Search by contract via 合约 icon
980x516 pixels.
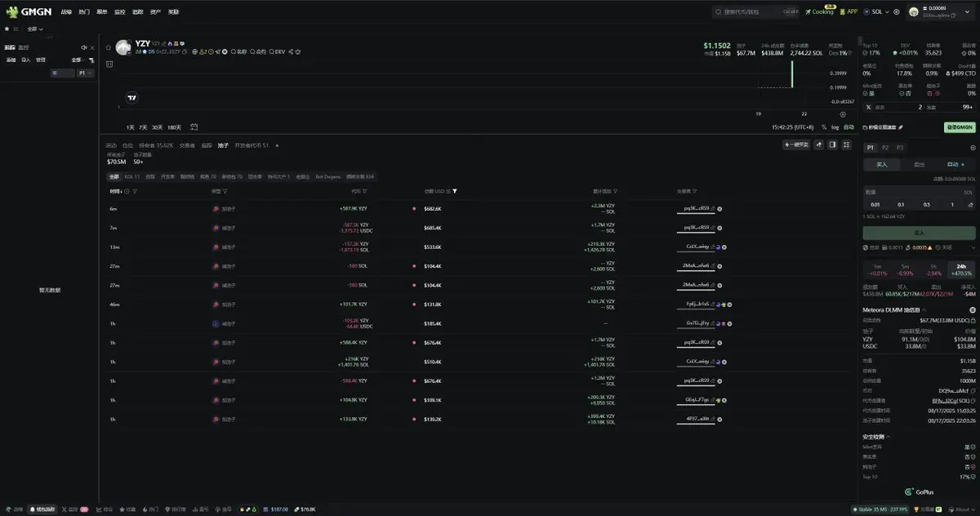(259, 51)
